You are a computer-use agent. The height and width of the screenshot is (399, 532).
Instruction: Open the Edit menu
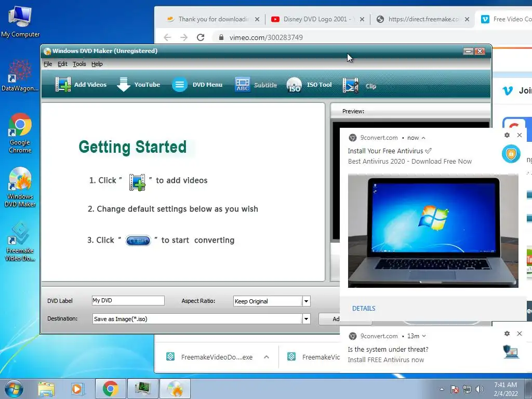[62, 64]
